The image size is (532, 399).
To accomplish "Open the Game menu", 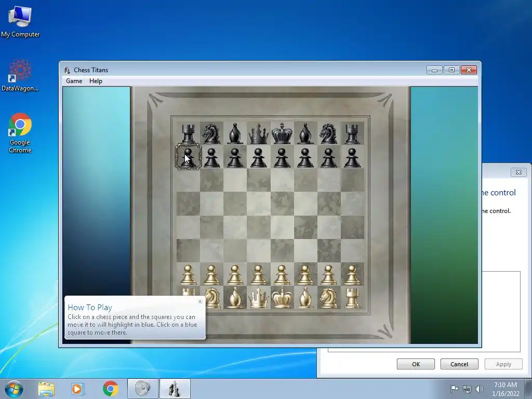I will pyautogui.click(x=74, y=81).
